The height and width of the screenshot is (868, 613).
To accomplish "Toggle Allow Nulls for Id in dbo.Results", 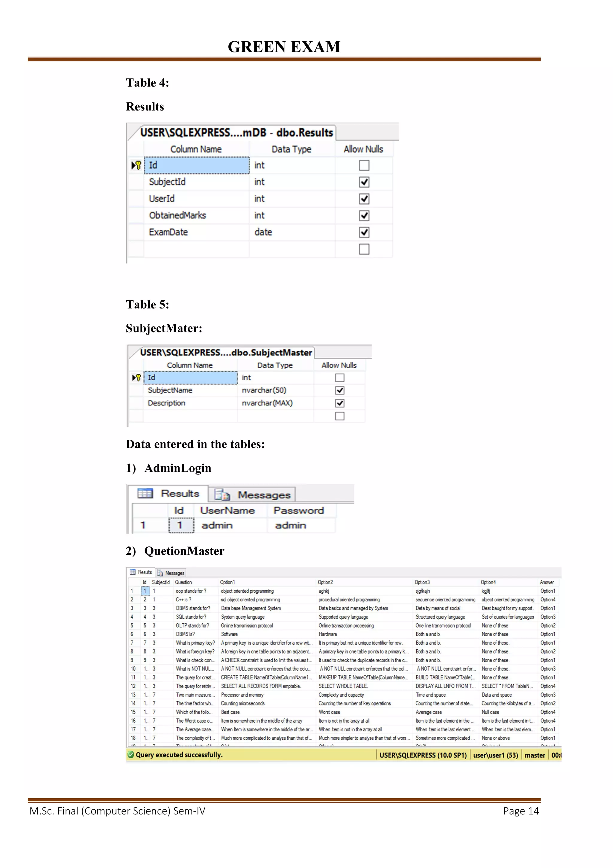I will (364, 165).
